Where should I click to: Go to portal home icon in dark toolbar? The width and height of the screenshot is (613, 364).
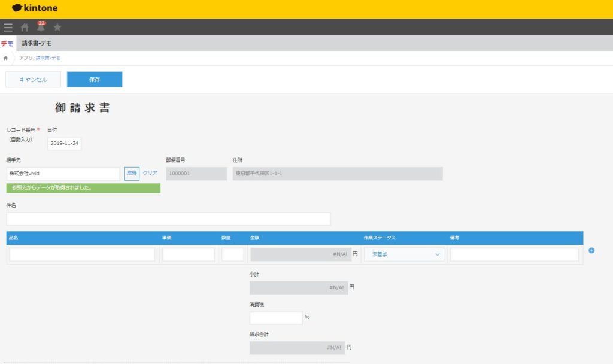[x=25, y=27]
